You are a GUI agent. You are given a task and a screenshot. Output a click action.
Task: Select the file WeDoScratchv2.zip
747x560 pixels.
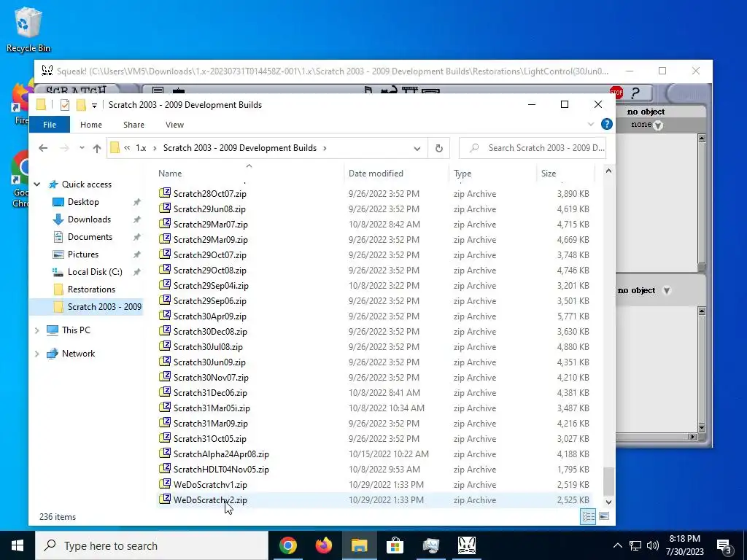click(x=210, y=500)
